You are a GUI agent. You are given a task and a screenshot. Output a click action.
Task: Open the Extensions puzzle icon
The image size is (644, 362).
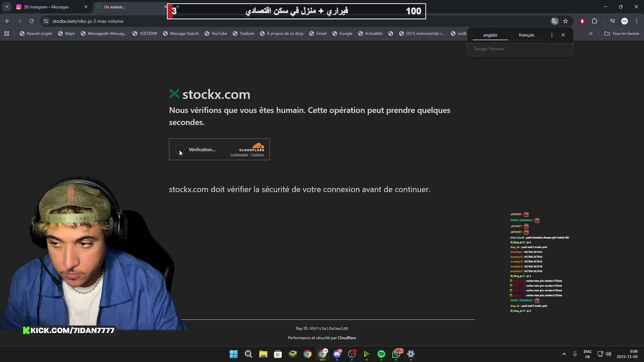tap(595, 21)
